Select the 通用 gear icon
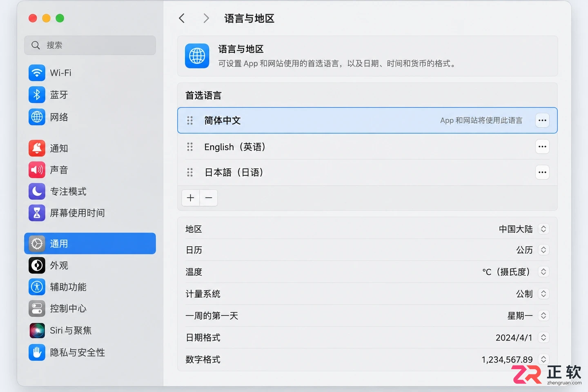The image size is (588, 392). coord(37,244)
